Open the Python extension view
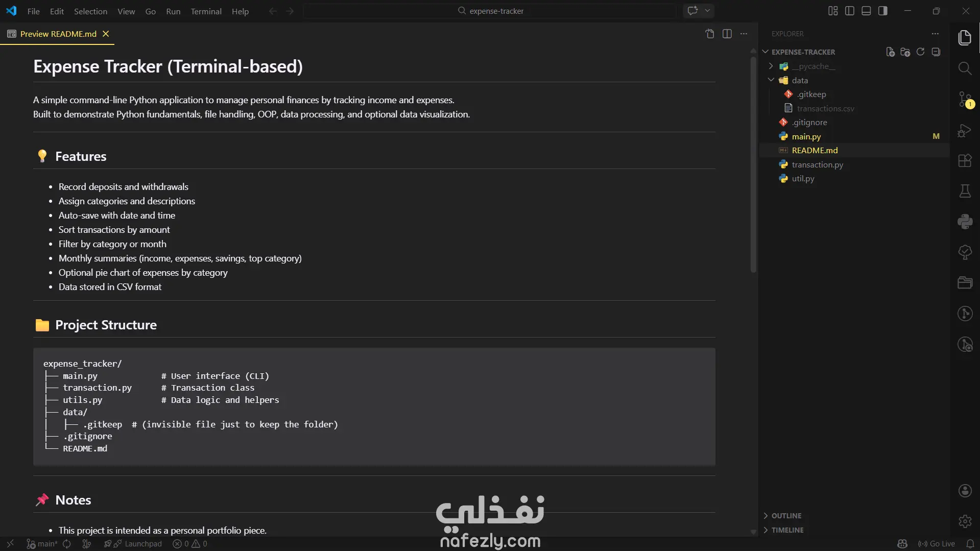Screen dimensions: 980x551 pos(965,222)
